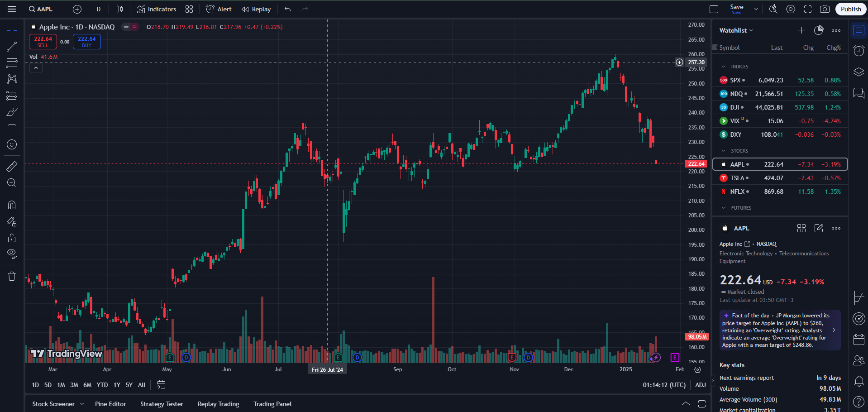Select the text annotation tool
The image size is (868, 412).
[12, 128]
